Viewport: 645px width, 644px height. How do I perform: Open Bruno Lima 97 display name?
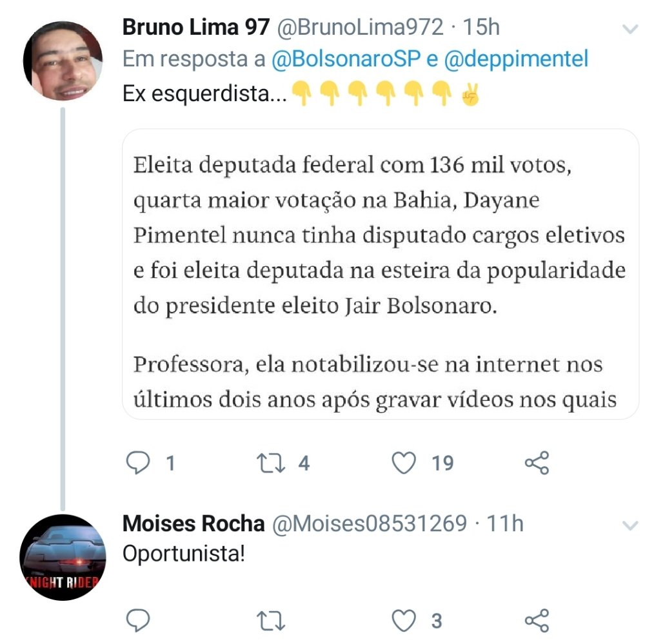pos(195,27)
